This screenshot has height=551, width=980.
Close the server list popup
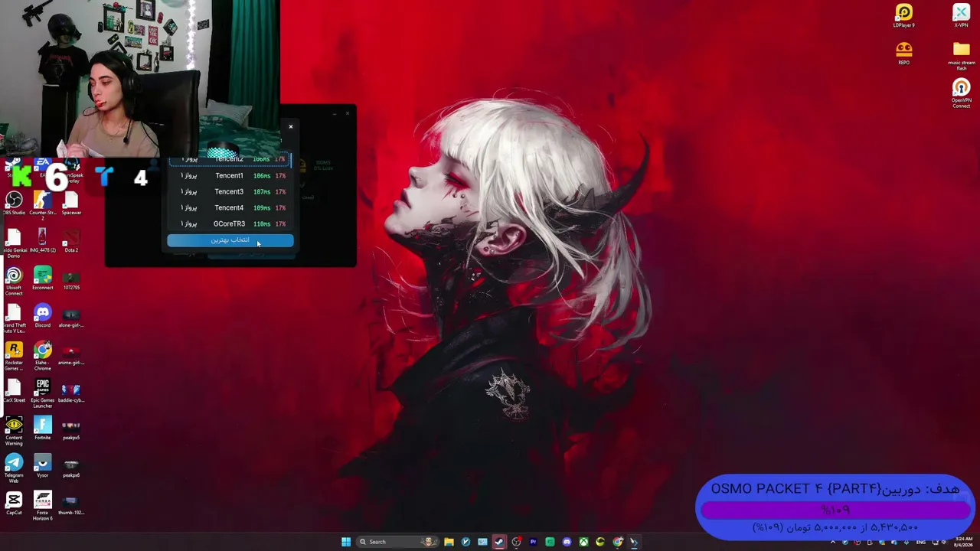pyautogui.click(x=290, y=126)
